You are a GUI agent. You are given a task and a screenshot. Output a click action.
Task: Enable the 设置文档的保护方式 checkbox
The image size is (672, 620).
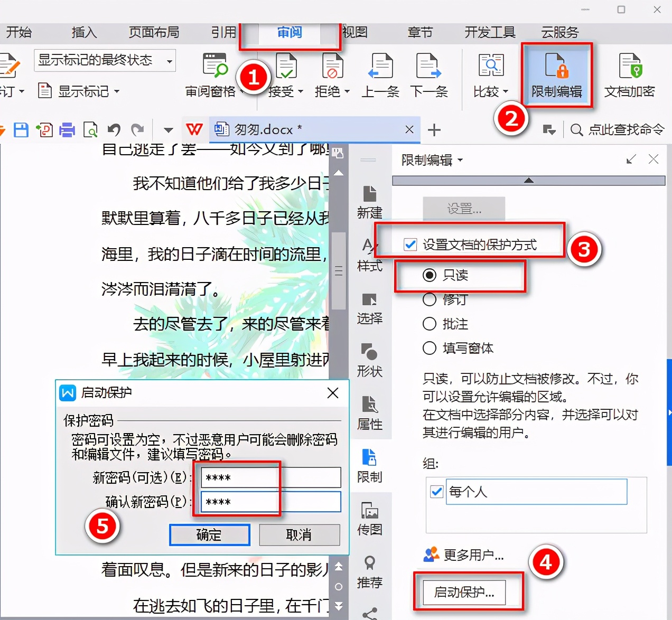[x=410, y=244]
